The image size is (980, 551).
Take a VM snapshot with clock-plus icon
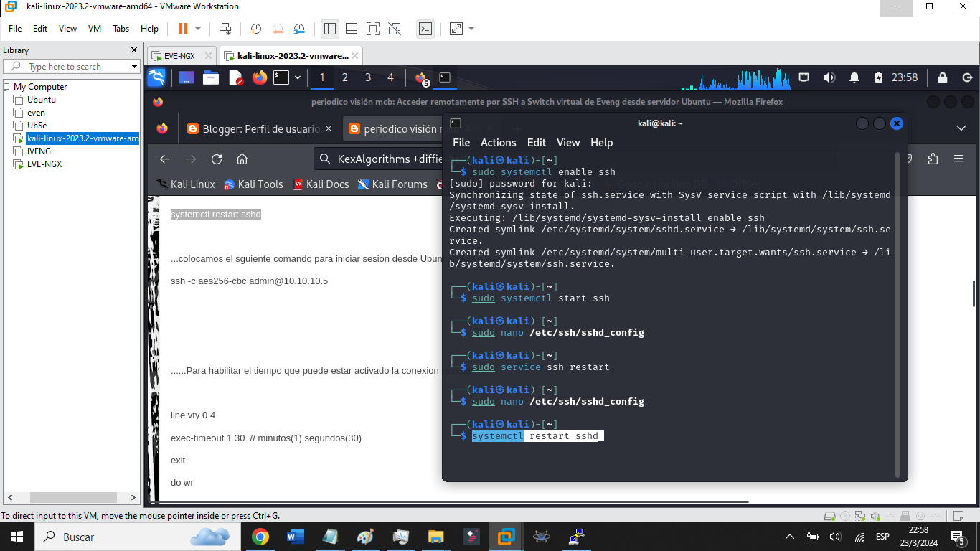pyautogui.click(x=255, y=29)
